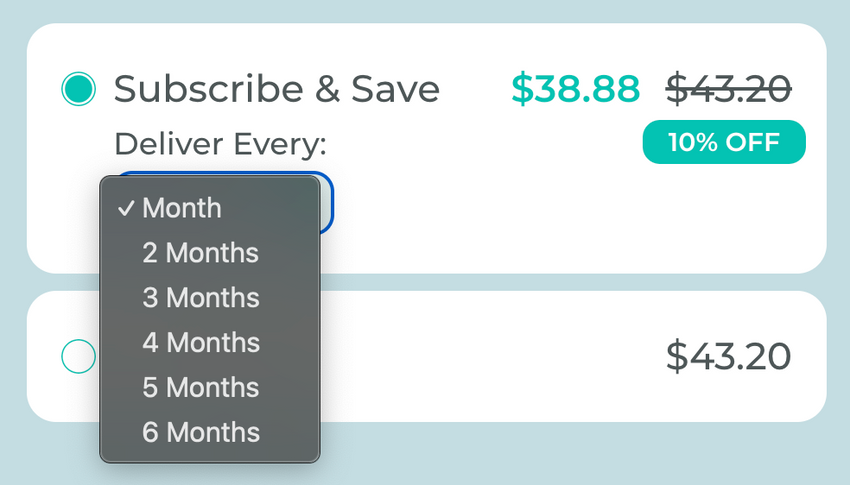Click the checkmark beside Month option
850x485 pixels.
coord(126,208)
